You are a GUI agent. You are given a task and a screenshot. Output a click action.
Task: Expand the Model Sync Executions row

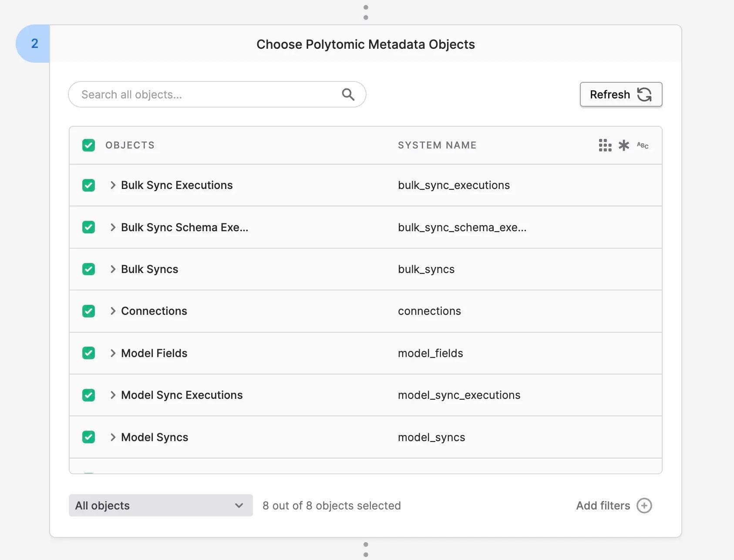pos(113,395)
